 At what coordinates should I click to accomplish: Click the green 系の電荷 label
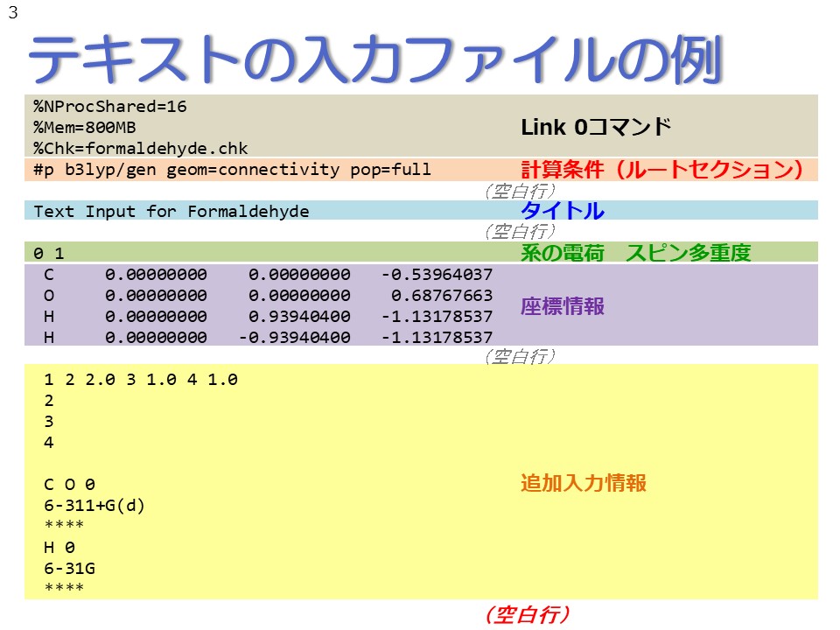point(563,252)
